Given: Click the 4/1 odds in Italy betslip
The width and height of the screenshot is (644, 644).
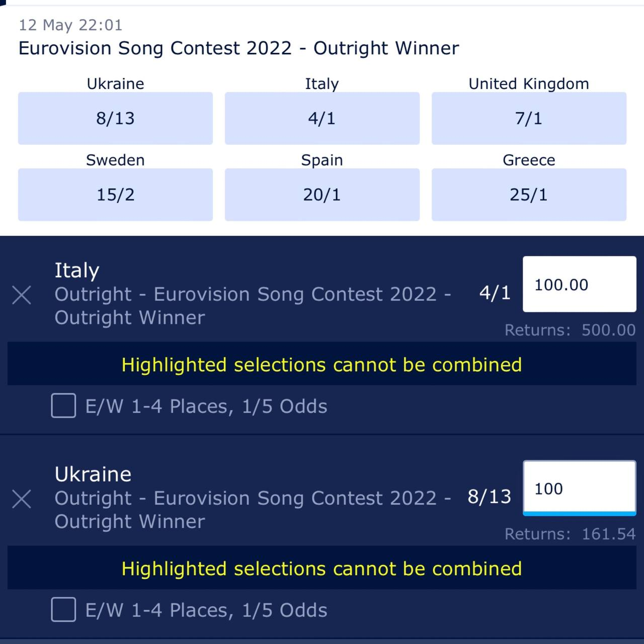Looking at the screenshot, I should coord(495,292).
